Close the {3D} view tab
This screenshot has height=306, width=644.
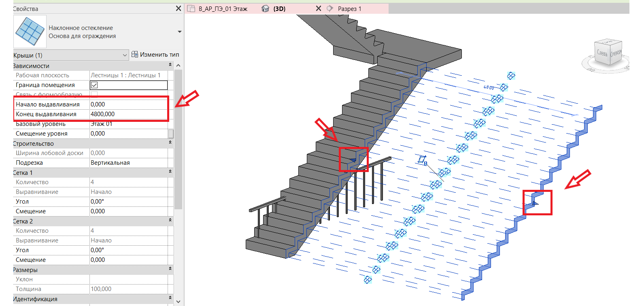coord(318,8)
